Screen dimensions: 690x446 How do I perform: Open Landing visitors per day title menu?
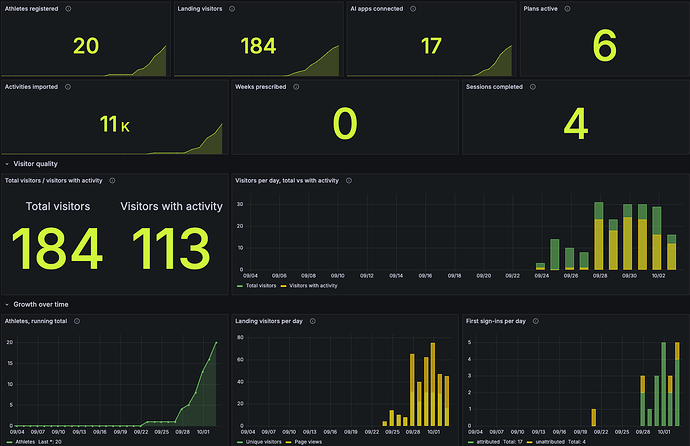pyautogui.click(x=269, y=322)
